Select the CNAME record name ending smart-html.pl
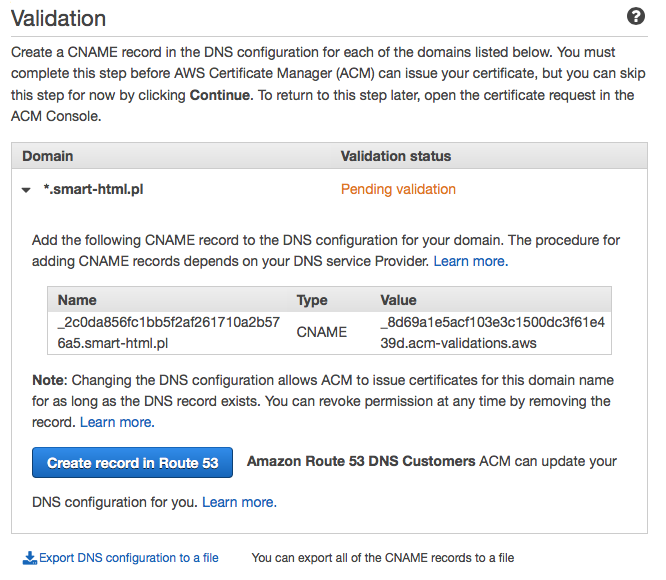Image resolution: width=666 pixels, height=580 pixels. 169,331
